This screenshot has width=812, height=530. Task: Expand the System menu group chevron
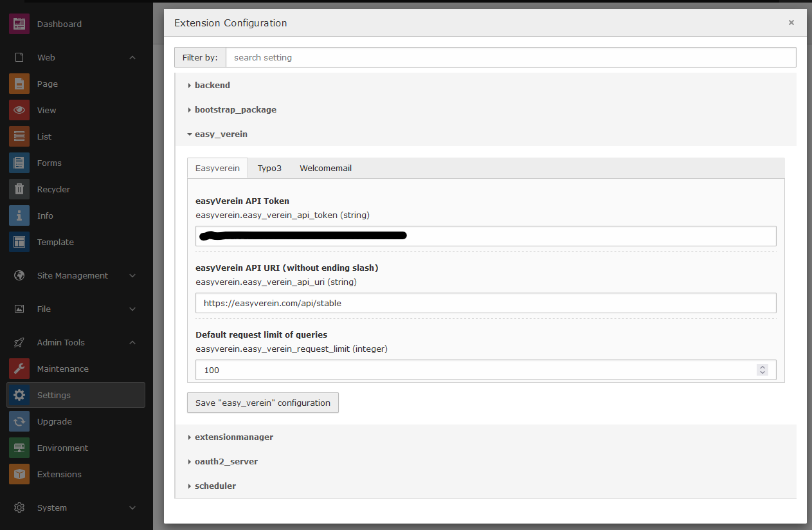click(132, 507)
